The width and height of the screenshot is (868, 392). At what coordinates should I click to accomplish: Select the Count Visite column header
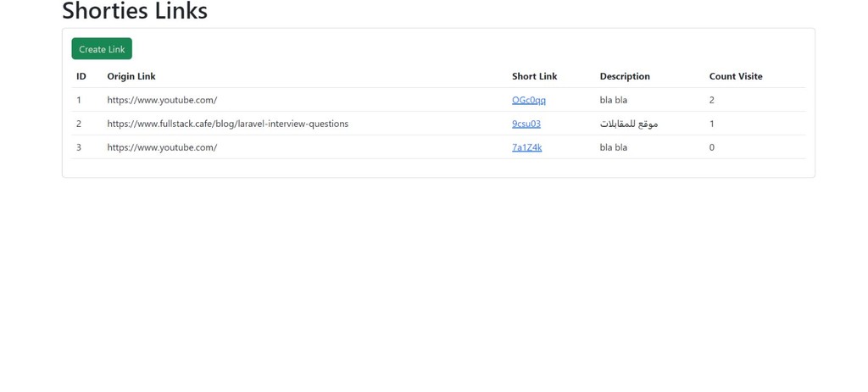point(736,76)
